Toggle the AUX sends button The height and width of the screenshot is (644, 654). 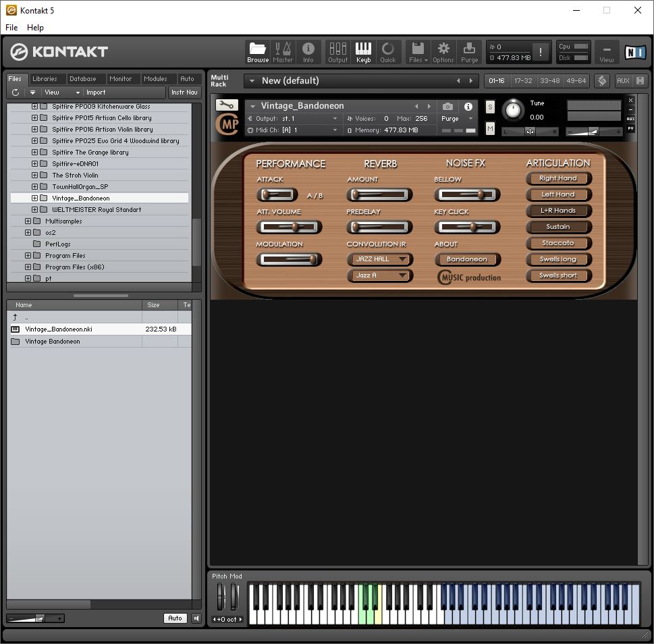click(x=623, y=80)
